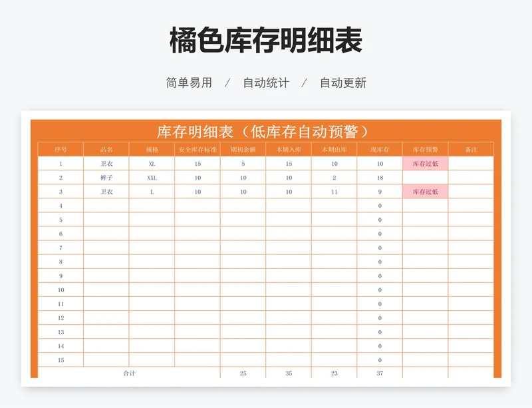Click the 现库存 value 0 in row 4
The height and width of the screenshot is (408, 532).
380,206
